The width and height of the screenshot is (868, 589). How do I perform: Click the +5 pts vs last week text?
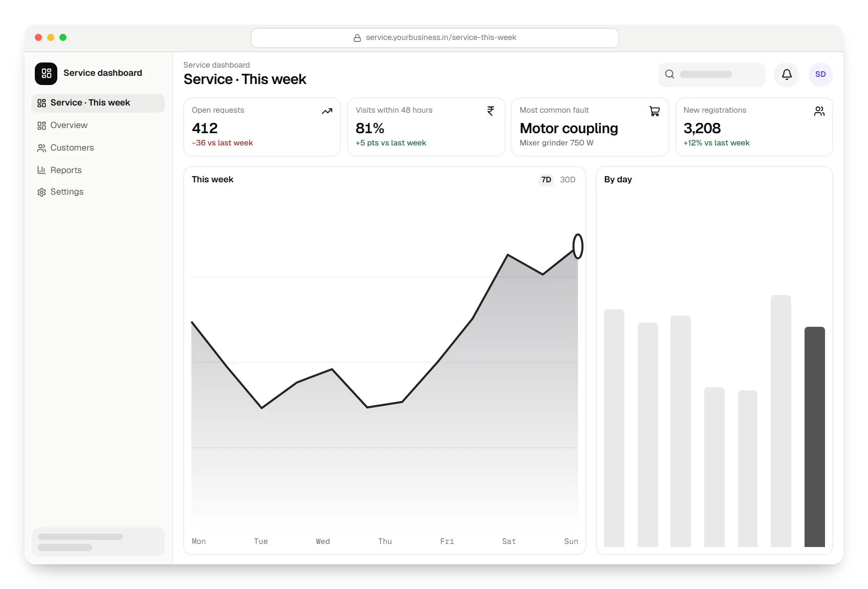(x=391, y=143)
